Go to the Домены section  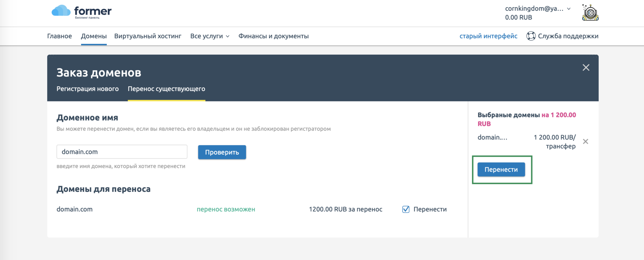tap(94, 36)
